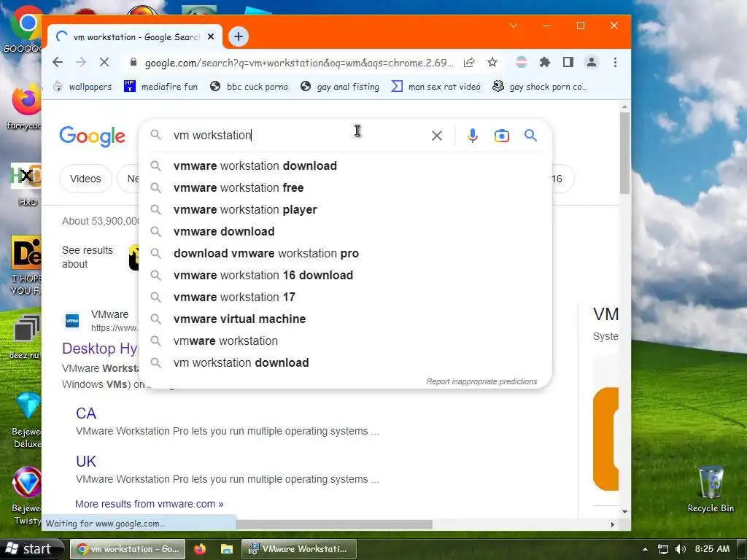
Task: Open the Chrome three-dot menu
Action: pyautogui.click(x=615, y=63)
